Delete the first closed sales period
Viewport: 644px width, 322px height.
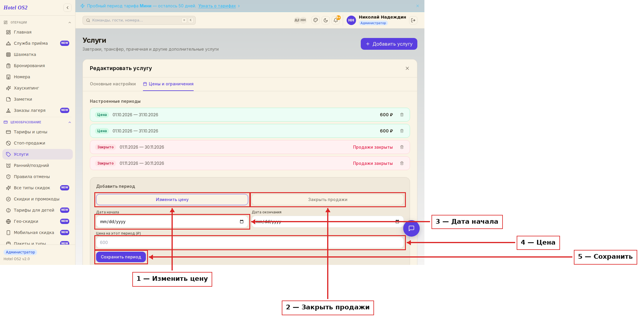pos(402,147)
